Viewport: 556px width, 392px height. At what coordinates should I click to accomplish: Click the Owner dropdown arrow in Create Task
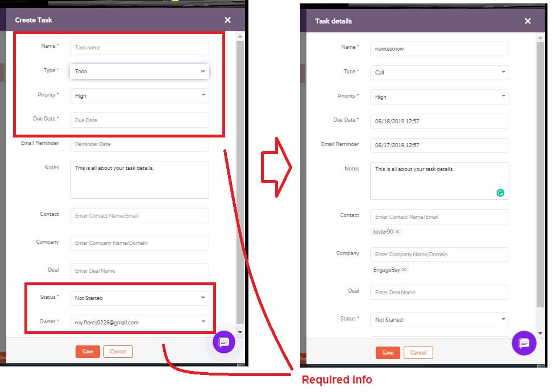[x=202, y=322]
